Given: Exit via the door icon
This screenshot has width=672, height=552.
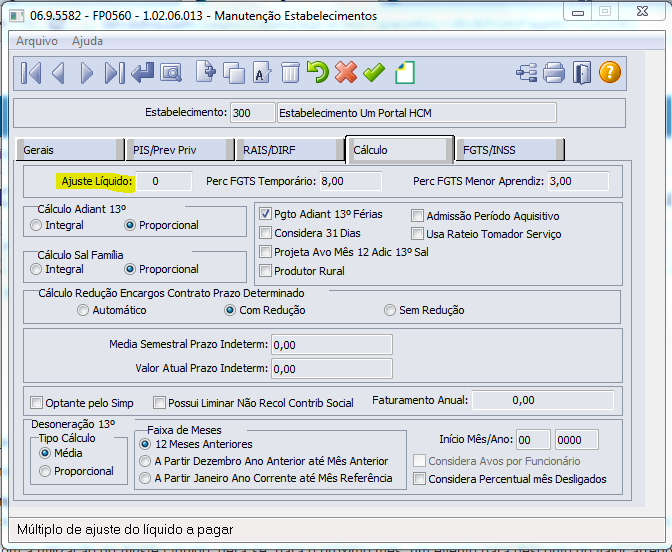Looking at the screenshot, I should pos(582,72).
